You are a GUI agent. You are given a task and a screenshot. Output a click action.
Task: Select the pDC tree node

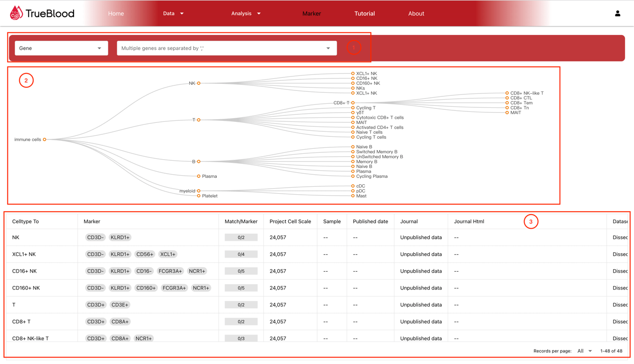click(361, 191)
